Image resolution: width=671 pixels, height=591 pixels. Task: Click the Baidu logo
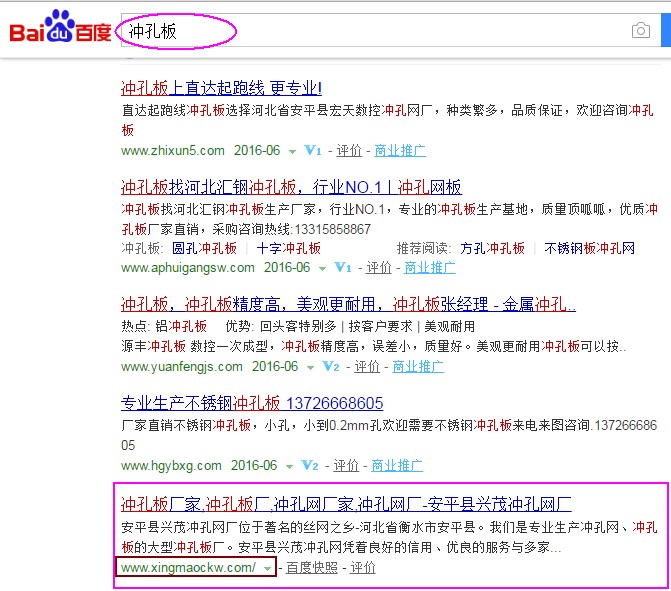[x=60, y=27]
